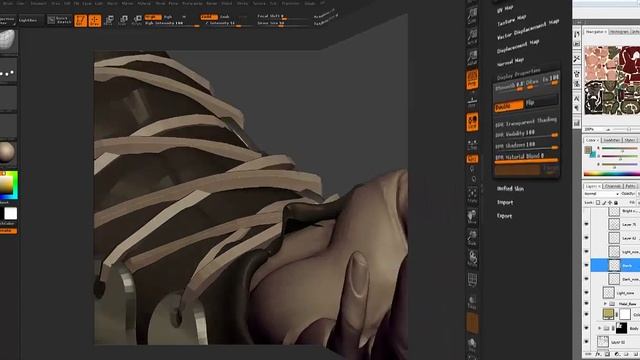640x360 pixels.
Task: Toggle the PolyF wireframe grid icon
Action: [472, 280]
